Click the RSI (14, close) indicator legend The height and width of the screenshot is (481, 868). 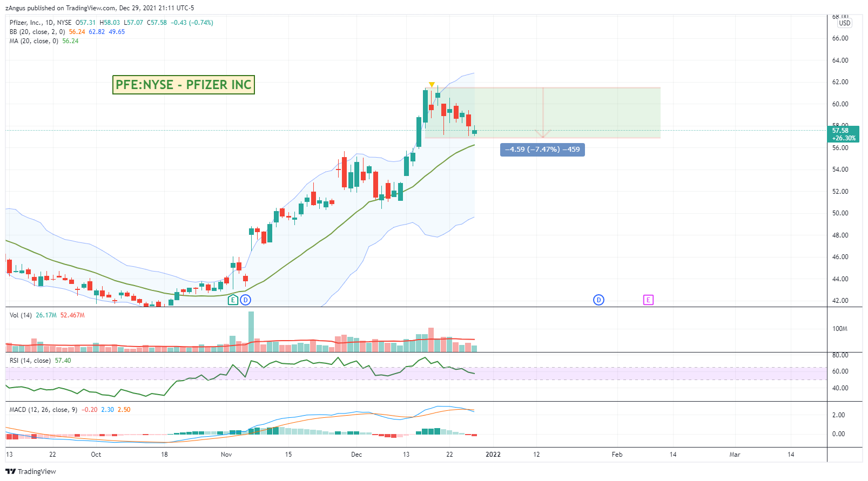coord(30,361)
